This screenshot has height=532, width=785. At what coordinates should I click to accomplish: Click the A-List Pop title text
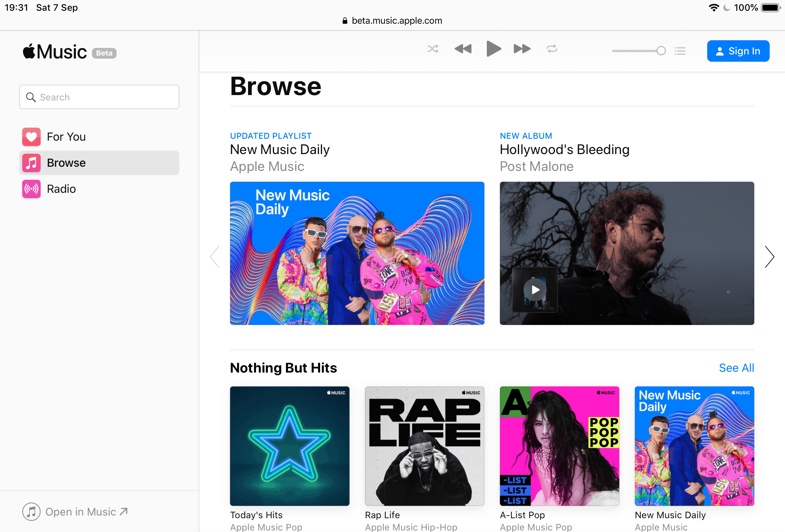(522, 515)
